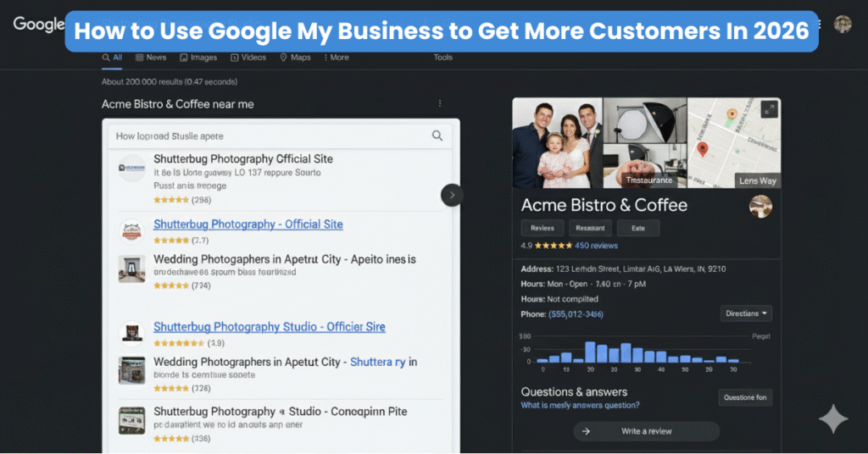Screen dimensions: 868x454
Task: Click the (438) star rating
Action: pyautogui.click(x=182, y=439)
